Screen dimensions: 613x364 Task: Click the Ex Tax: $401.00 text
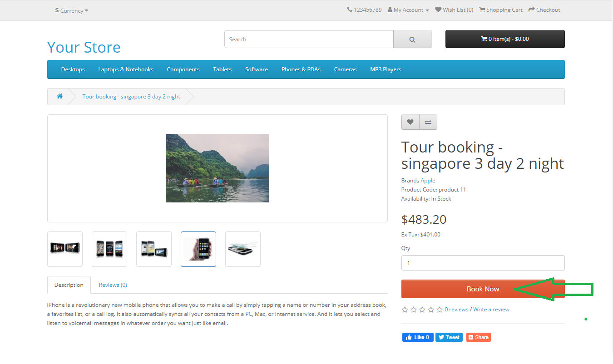point(421,235)
